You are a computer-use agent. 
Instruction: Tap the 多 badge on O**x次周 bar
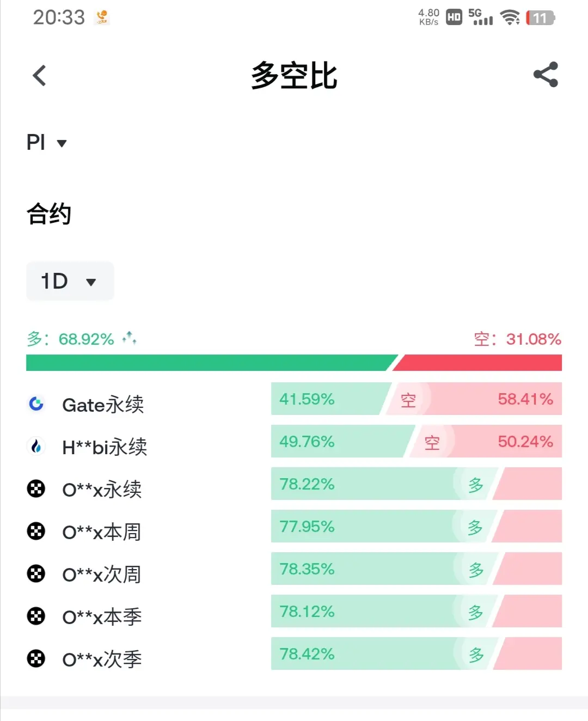476,570
